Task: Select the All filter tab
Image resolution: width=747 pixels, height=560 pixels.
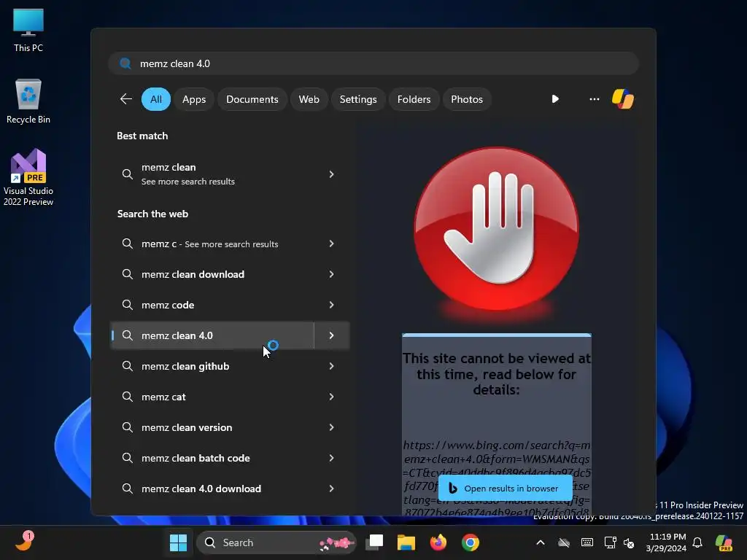Action: click(x=156, y=99)
